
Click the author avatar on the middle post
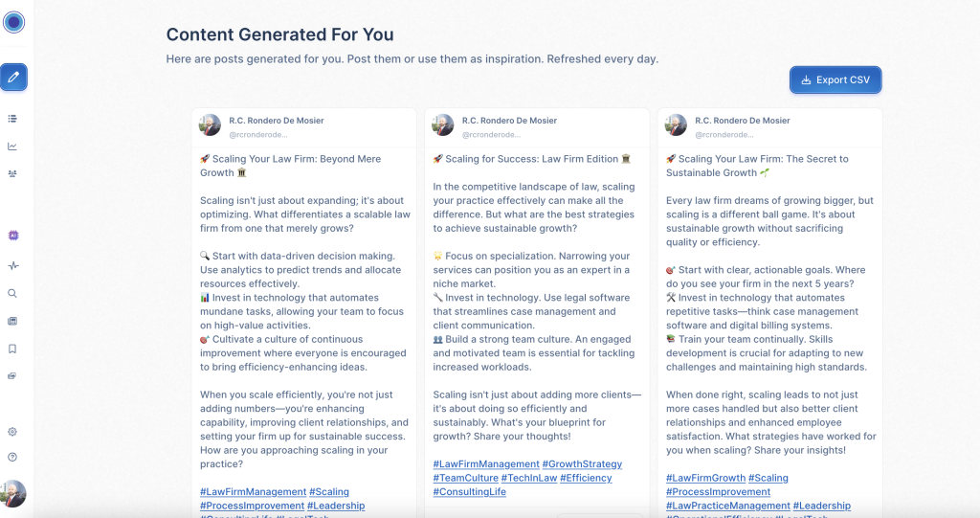click(x=443, y=125)
